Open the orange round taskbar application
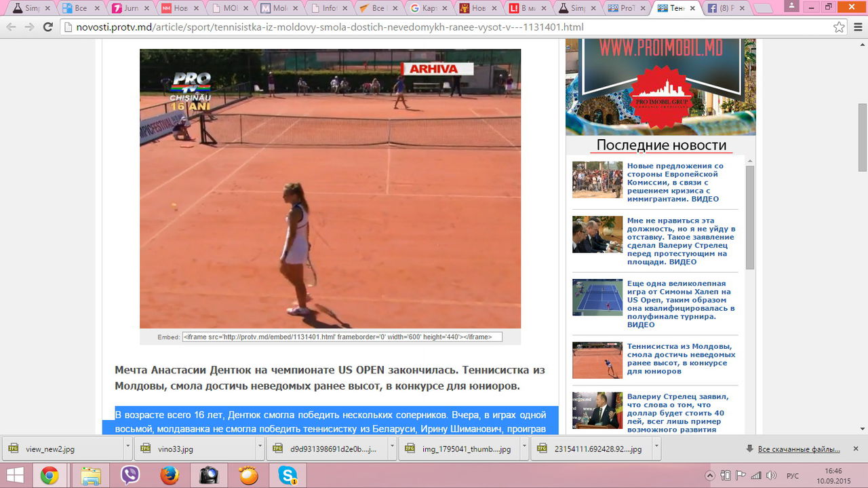 (x=248, y=476)
